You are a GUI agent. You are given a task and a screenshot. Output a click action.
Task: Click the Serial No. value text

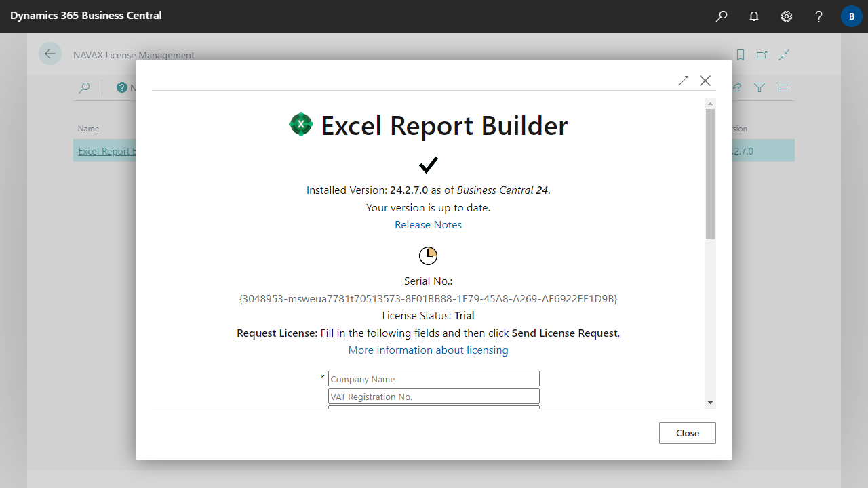428,298
